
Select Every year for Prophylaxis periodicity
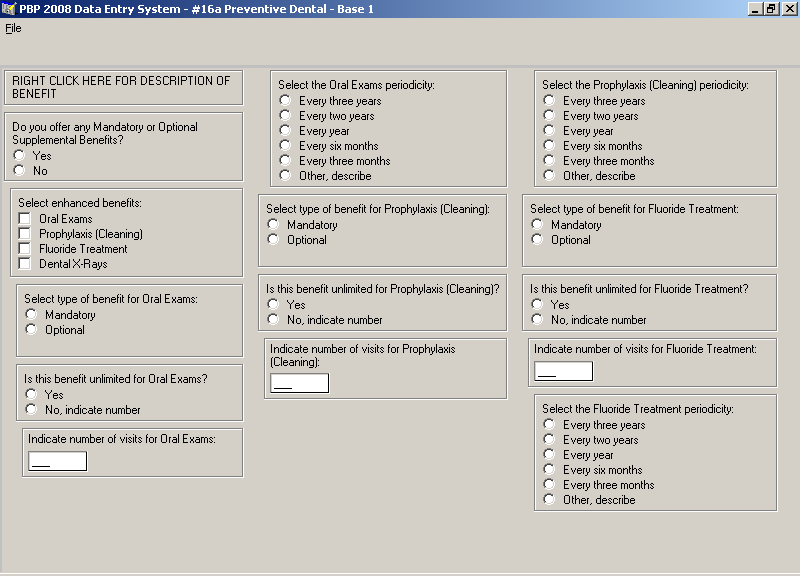[x=549, y=131]
